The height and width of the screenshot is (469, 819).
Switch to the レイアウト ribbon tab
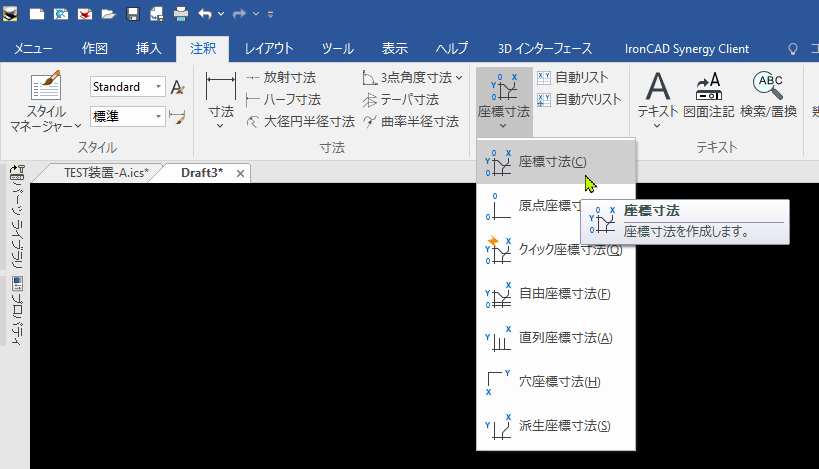pyautogui.click(x=269, y=48)
